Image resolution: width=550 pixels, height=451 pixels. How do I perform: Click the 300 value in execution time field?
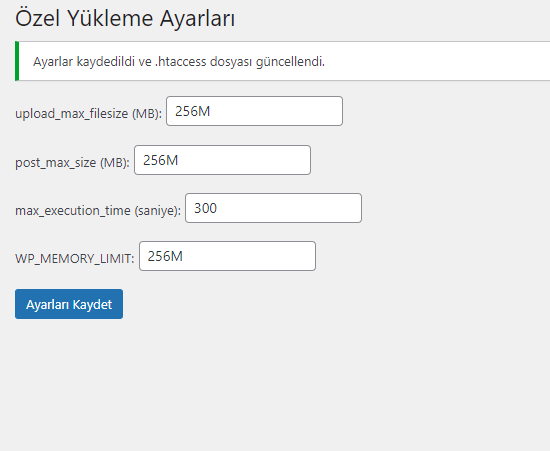pyautogui.click(x=206, y=208)
